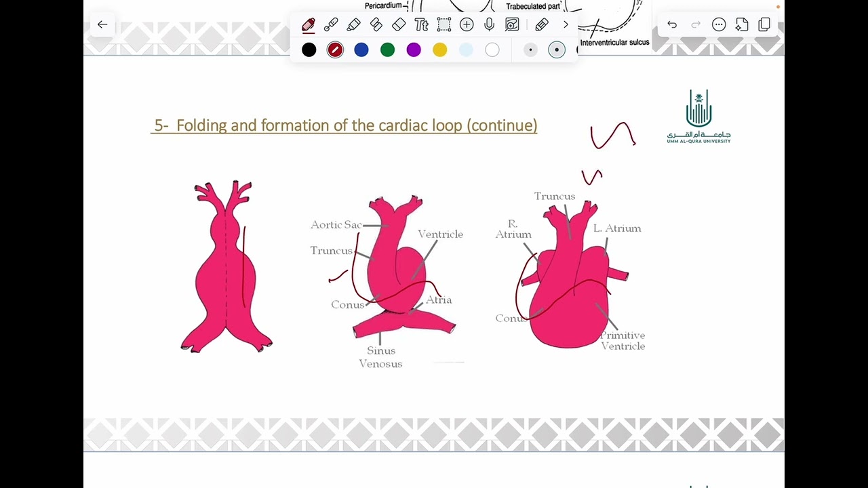Go back with the left arrow button
This screenshot has width=868, height=488.
click(x=102, y=24)
